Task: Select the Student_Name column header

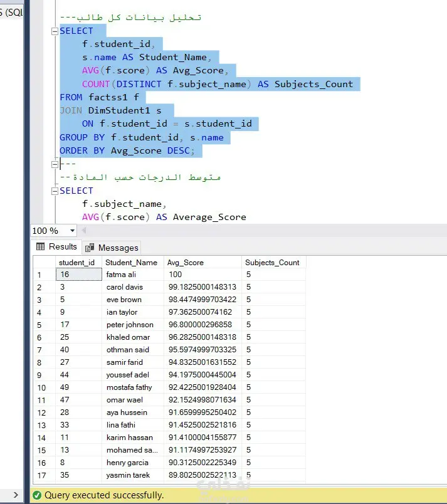Action: click(x=133, y=262)
